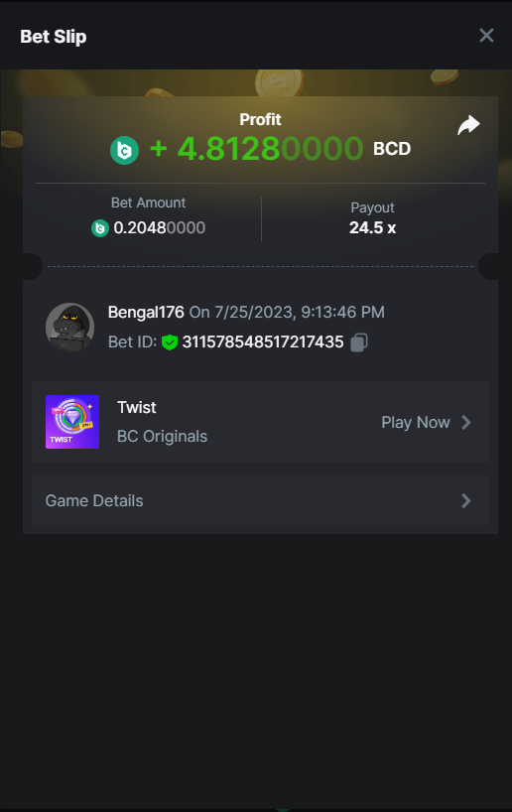Open Bengal176's avatar picture
512x812 pixels.
point(69,328)
